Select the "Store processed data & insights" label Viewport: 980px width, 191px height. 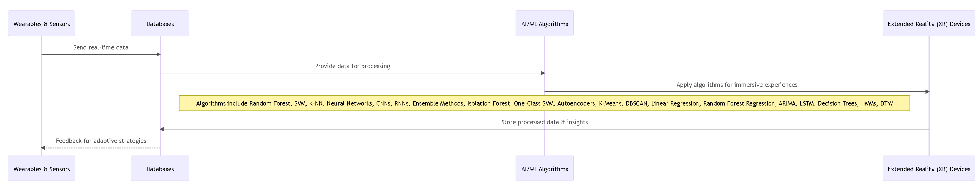click(545, 122)
